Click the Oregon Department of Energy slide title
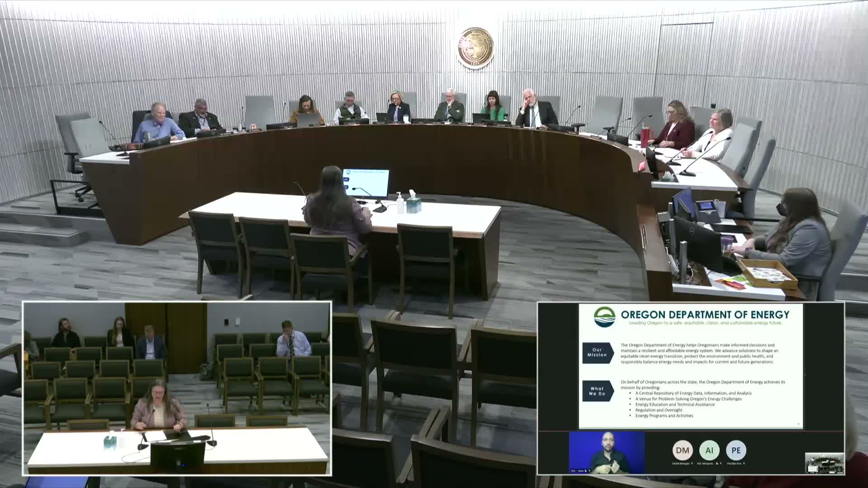The height and width of the screenshot is (488, 868). point(705,314)
